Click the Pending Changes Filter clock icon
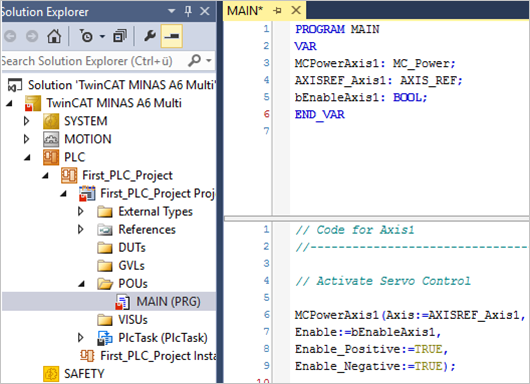 tap(86, 36)
